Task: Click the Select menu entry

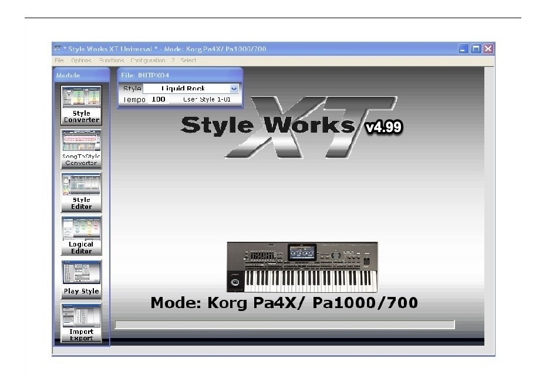Action: [187, 60]
